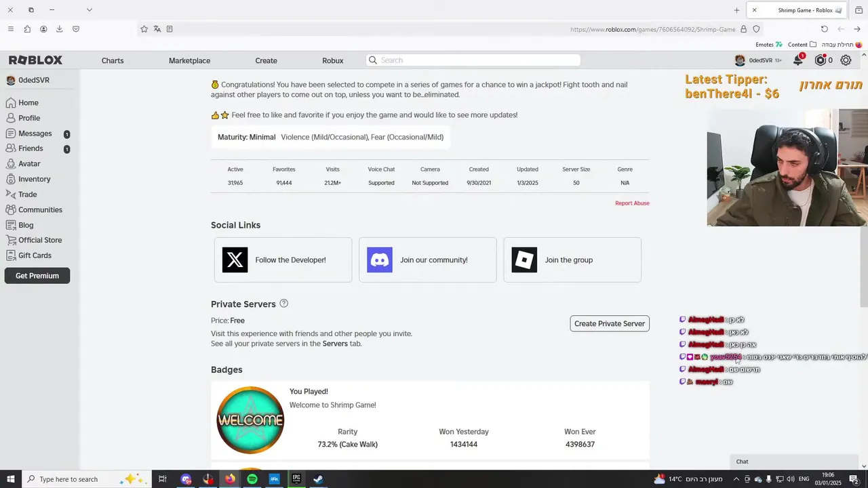Click the 0dedSVR avatar in header
This screenshot has height=488, width=868.
740,60
